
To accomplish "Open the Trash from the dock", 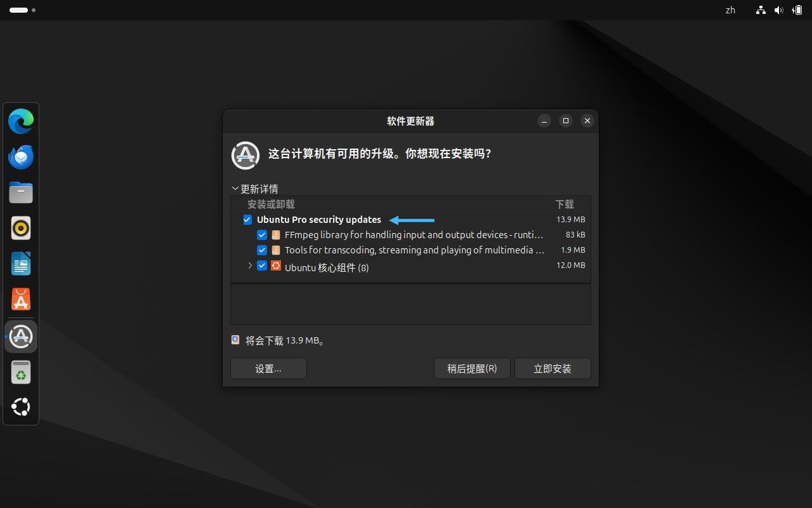I will pyautogui.click(x=21, y=372).
